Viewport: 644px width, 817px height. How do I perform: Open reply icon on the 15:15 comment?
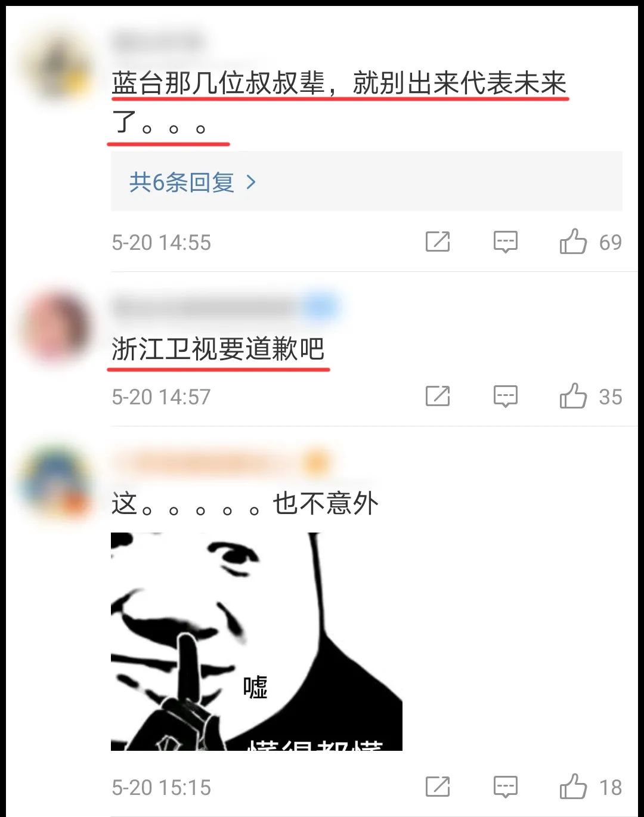pos(506,787)
